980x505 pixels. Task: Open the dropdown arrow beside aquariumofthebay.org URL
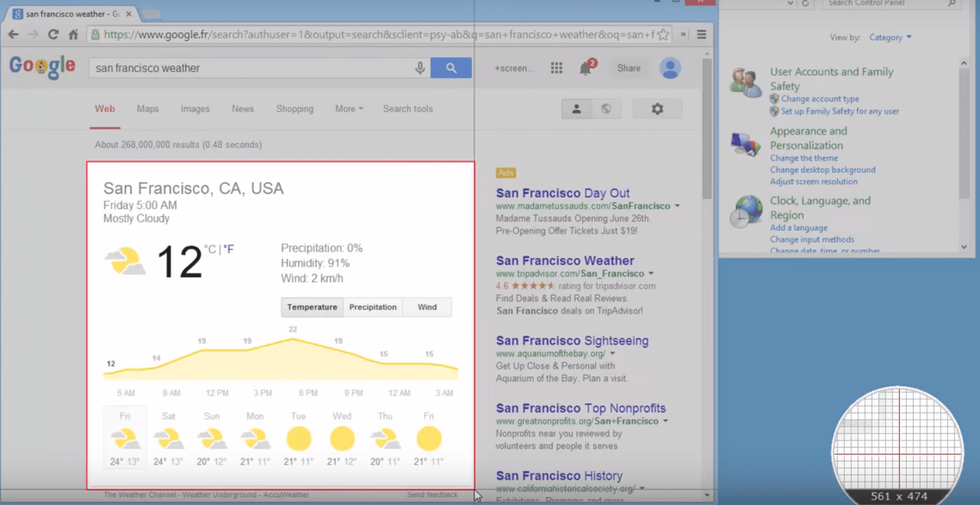pyautogui.click(x=612, y=354)
